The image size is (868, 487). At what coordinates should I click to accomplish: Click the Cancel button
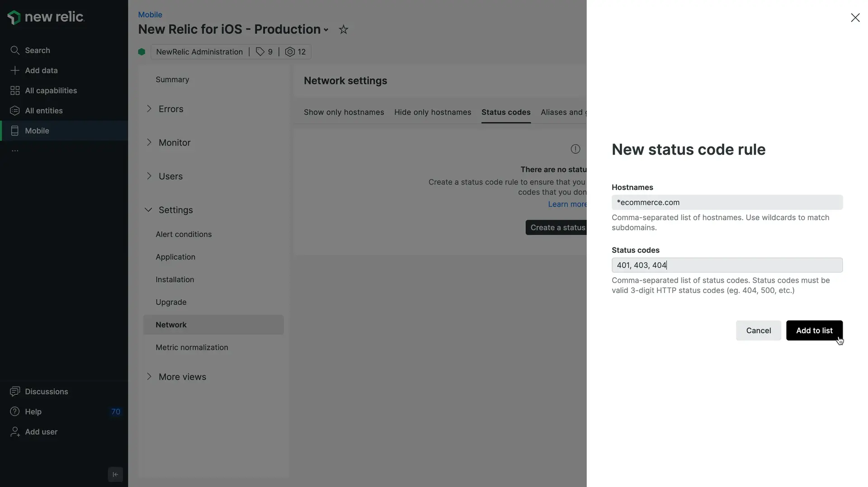coord(758,331)
